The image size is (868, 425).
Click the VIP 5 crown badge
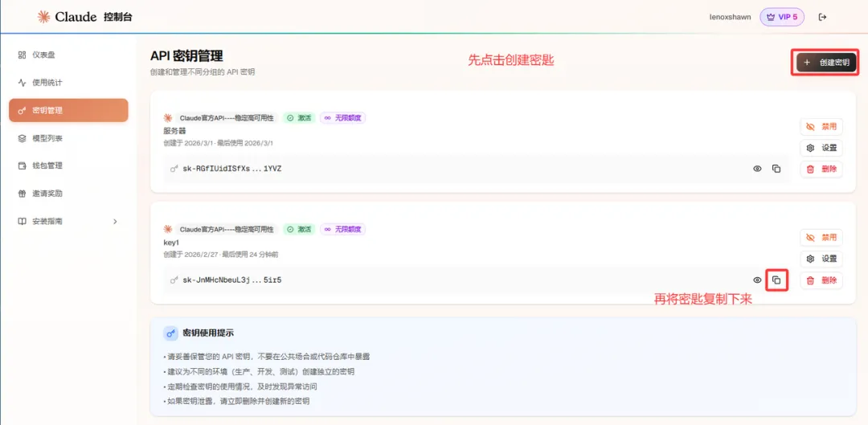[782, 17]
